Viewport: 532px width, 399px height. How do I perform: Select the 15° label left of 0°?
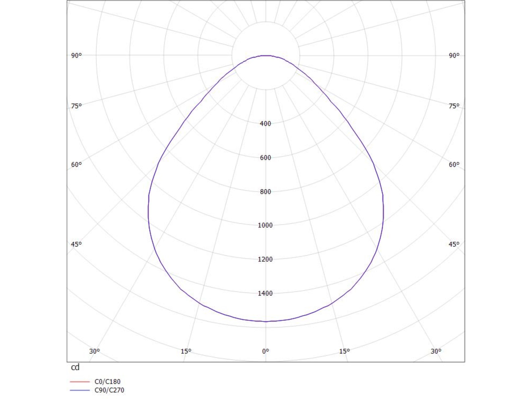click(186, 351)
